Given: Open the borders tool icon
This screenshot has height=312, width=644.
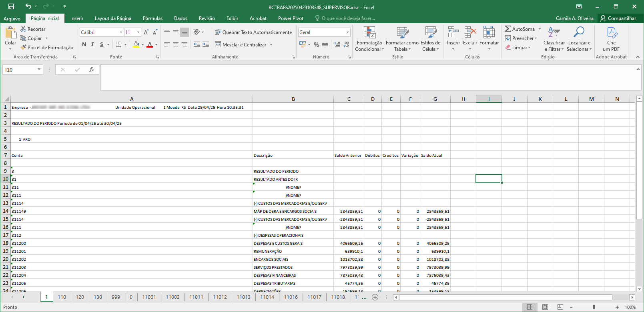Looking at the screenshot, I should pos(118,44).
